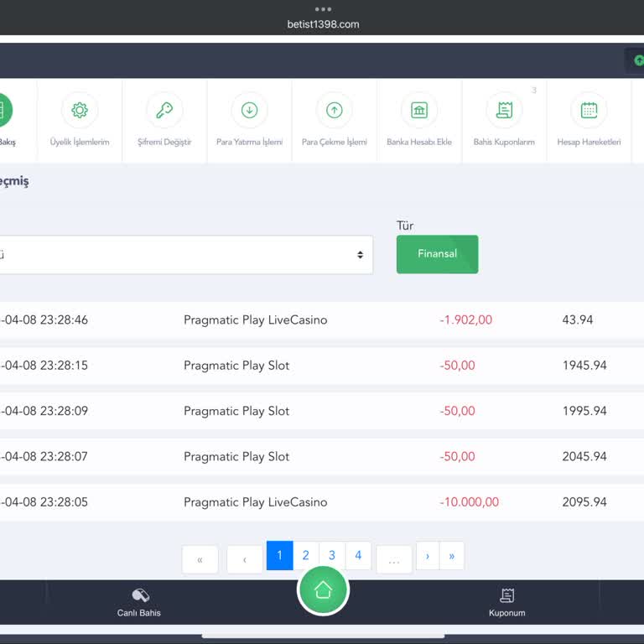Click the Şifremi Değiştir label
This screenshot has height=644, width=644.
click(164, 142)
